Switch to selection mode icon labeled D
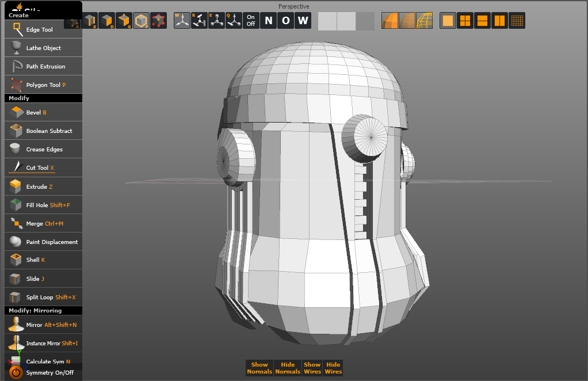Image resolution: width=588 pixels, height=381 pixels. point(107,21)
